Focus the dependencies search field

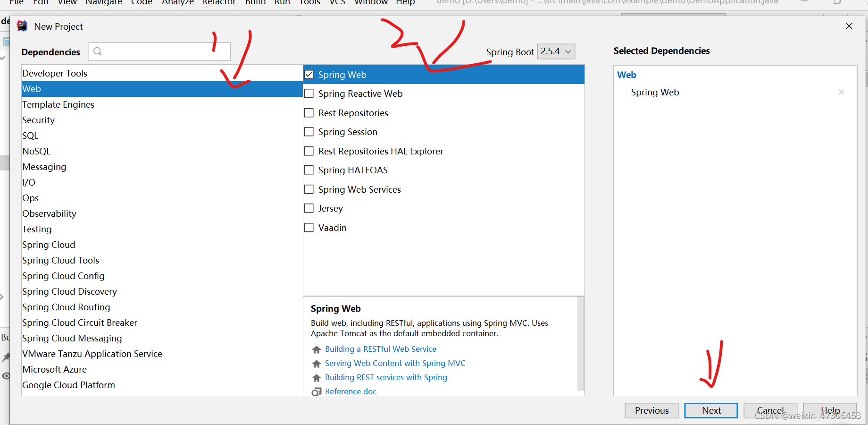click(159, 51)
